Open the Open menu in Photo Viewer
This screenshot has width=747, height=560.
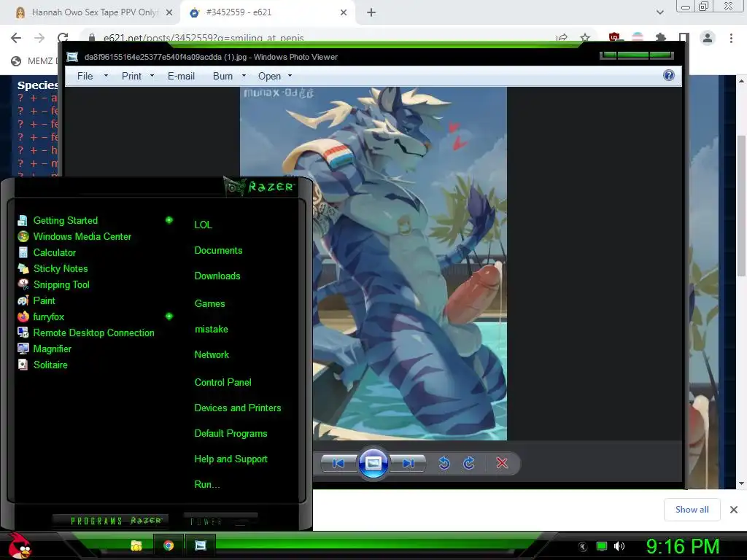coord(269,76)
